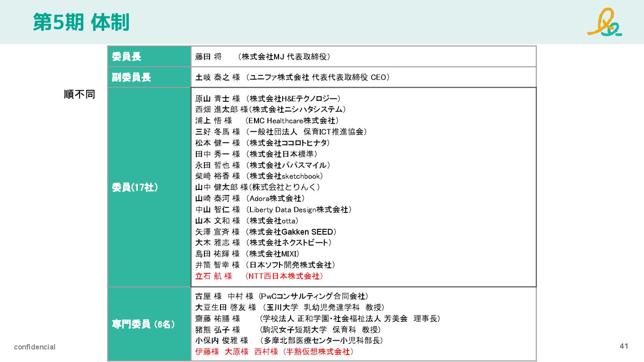
Task: Select the row 藤田 将 (株式会社MJ 代表取締役)
Action: point(364,56)
